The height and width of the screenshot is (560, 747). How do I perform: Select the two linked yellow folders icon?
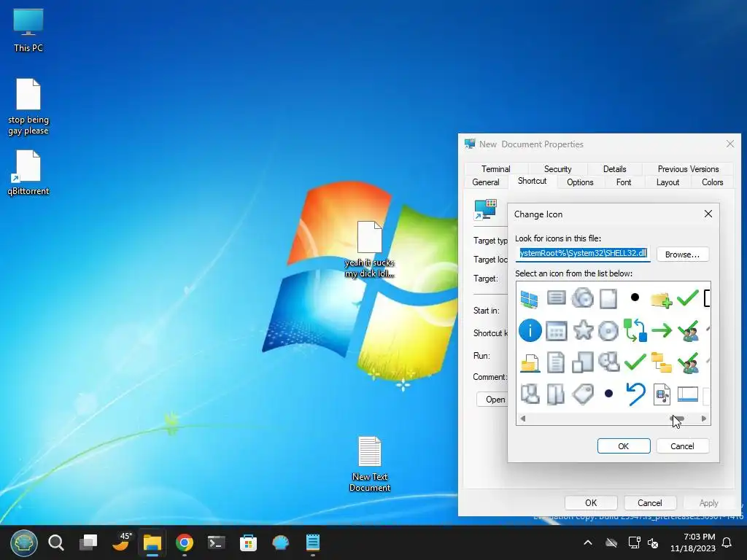coord(662,363)
